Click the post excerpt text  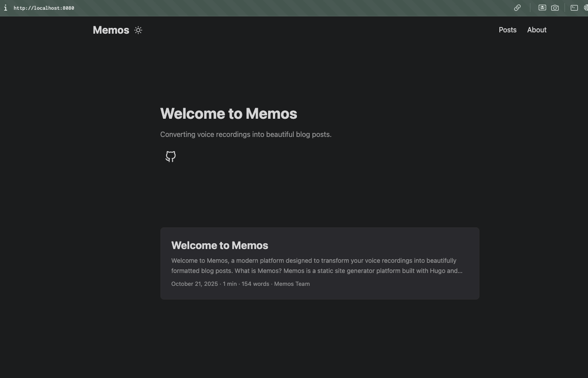[316, 265]
